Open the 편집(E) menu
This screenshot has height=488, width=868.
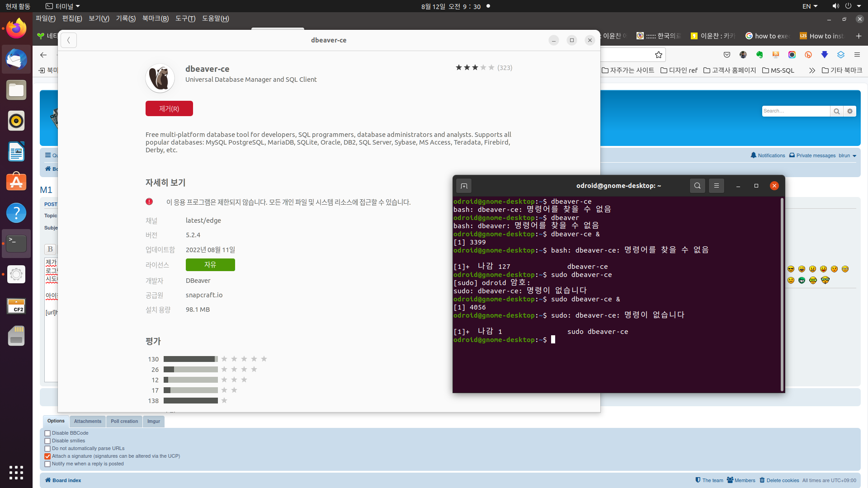[72, 19]
